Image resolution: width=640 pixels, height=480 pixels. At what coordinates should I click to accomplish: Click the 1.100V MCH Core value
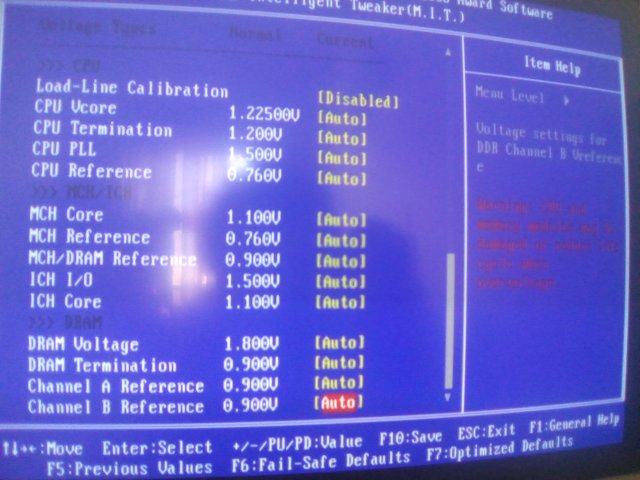[253, 218]
